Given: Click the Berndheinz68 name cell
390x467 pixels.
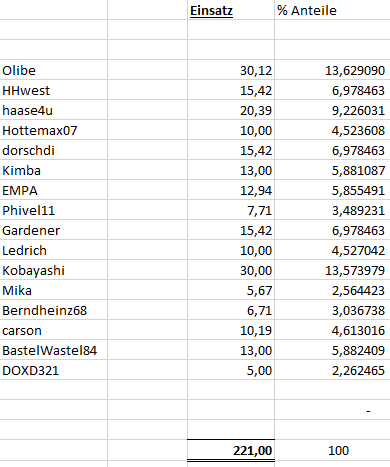Looking at the screenshot, I should (x=54, y=310).
